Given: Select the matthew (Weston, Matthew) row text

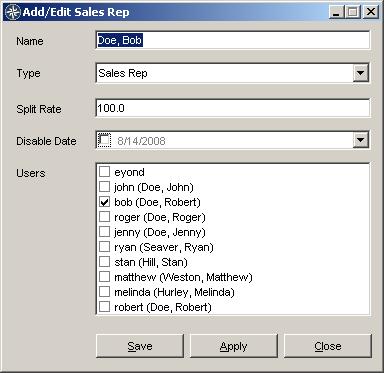Looking at the screenshot, I should click(183, 277).
